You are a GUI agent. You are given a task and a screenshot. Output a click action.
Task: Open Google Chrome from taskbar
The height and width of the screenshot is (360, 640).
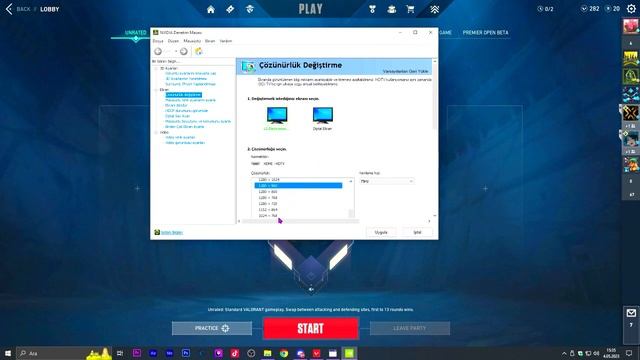click(284, 353)
